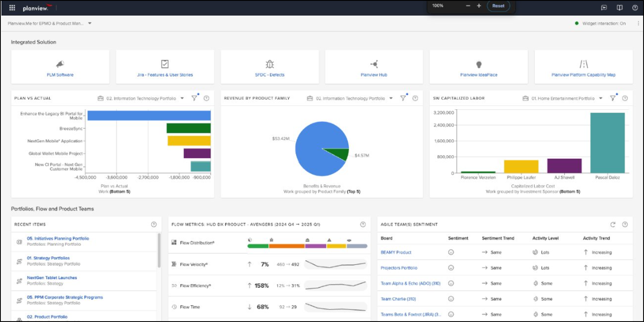Open help for Recent Items widget
Screen dimensions: 644x322
(x=154, y=224)
